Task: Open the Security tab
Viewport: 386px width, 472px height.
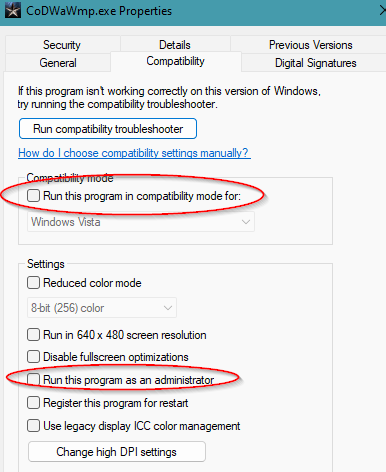Action: point(62,45)
